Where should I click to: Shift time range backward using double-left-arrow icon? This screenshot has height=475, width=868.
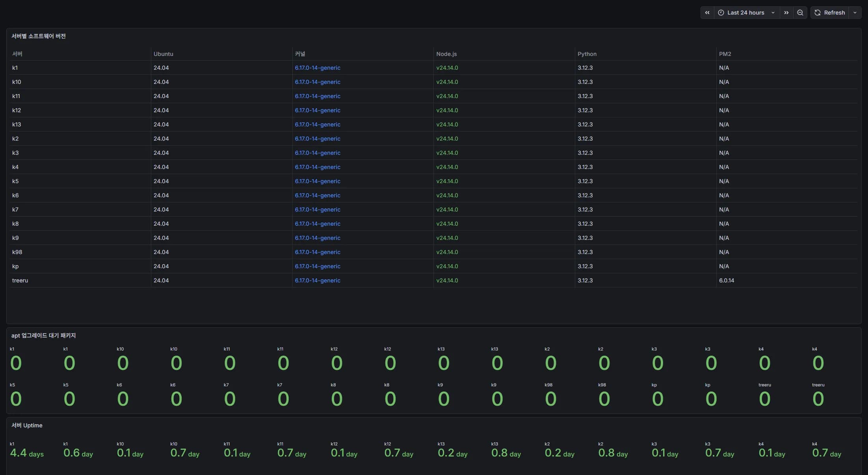707,12
